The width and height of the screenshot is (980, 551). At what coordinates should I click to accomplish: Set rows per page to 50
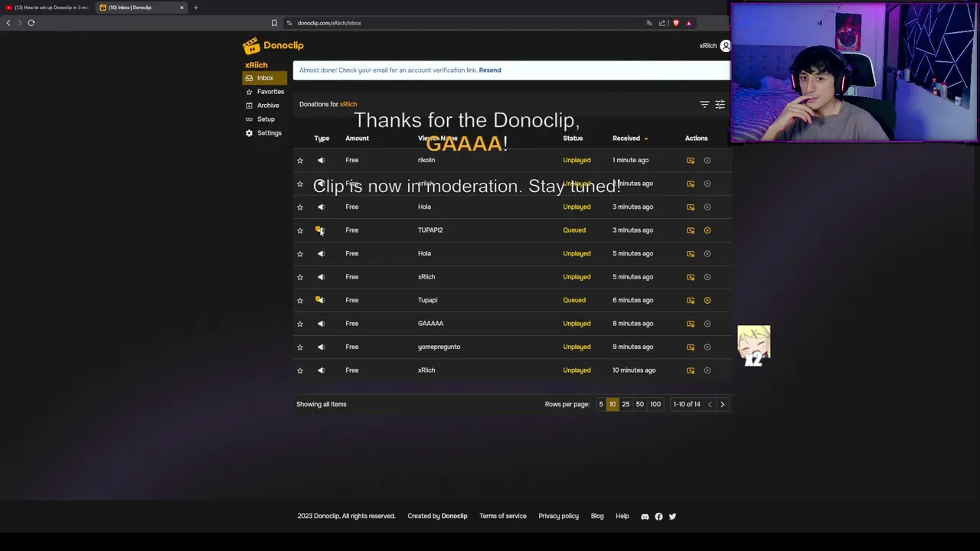(x=639, y=404)
